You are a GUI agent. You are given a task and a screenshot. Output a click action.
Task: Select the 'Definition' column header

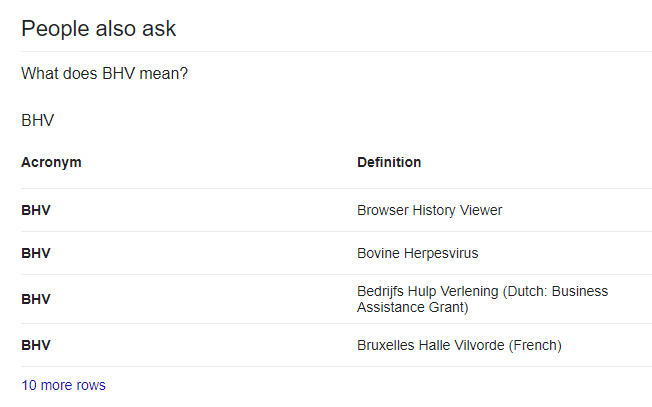tap(389, 162)
